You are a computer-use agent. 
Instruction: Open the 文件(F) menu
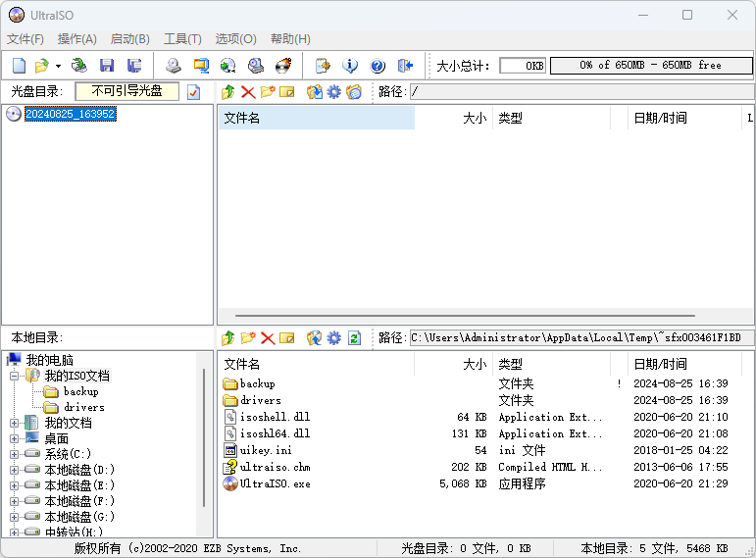pyautogui.click(x=25, y=38)
